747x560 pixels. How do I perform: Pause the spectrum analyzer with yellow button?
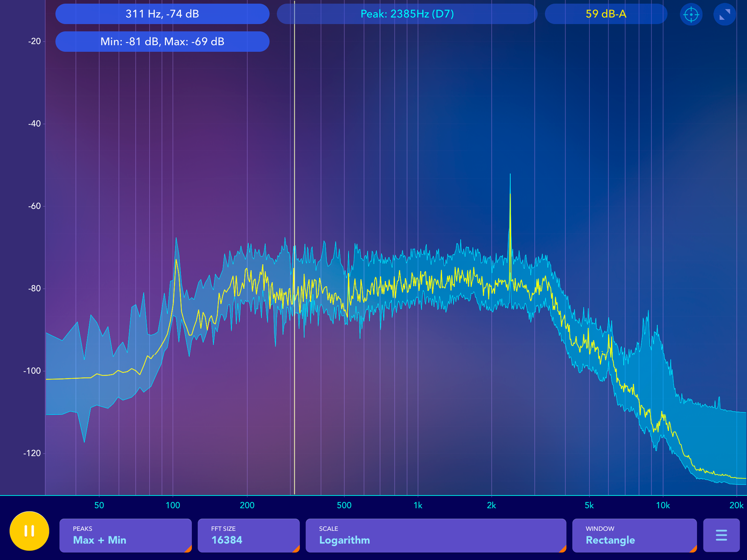coord(29,531)
